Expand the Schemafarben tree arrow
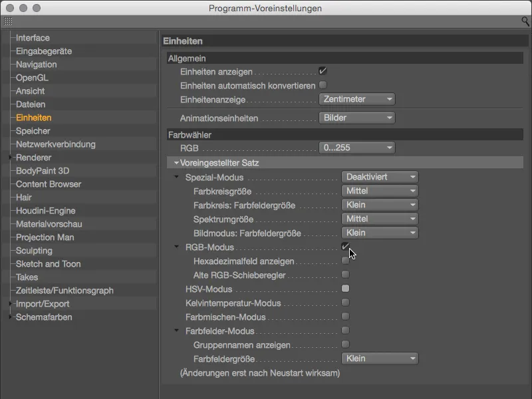 (10, 317)
